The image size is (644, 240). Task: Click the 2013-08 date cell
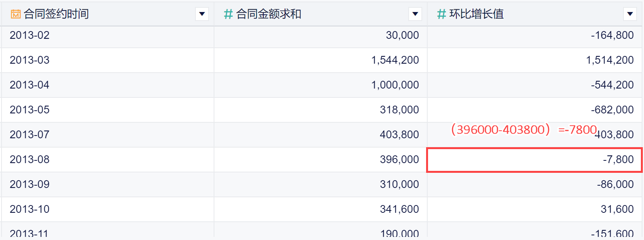[x=30, y=160]
